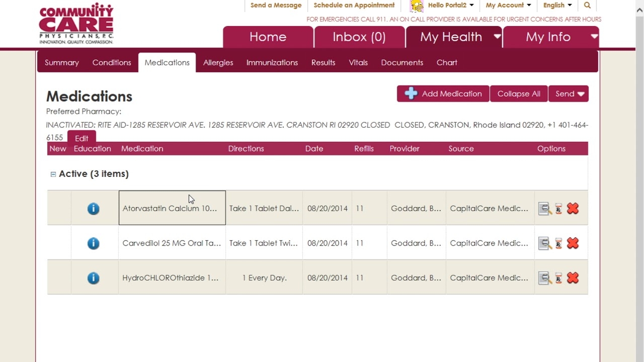Click the Schedule an Appointment link
This screenshot has width=644, height=362.
pyautogui.click(x=354, y=6)
